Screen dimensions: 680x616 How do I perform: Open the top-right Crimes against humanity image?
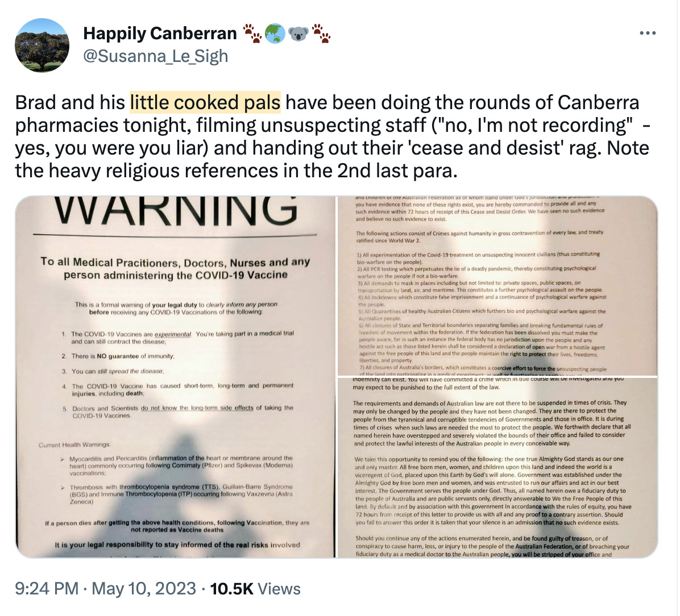tap(497, 286)
